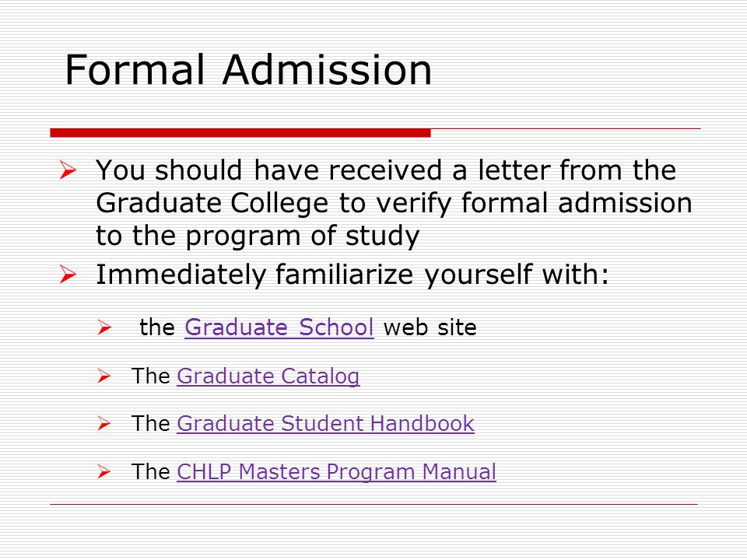Click the arrow bullet before CHLP Masters Program
Screen dimensions: 747x560
104,472
